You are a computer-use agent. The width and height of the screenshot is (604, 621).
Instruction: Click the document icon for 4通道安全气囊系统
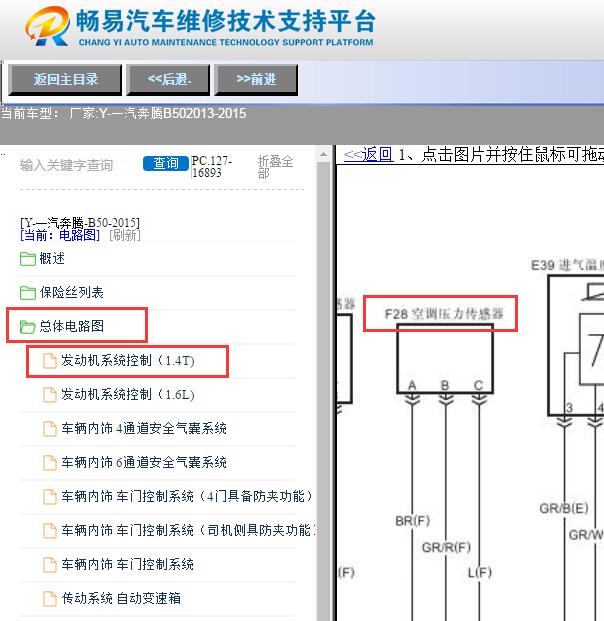(50, 429)
